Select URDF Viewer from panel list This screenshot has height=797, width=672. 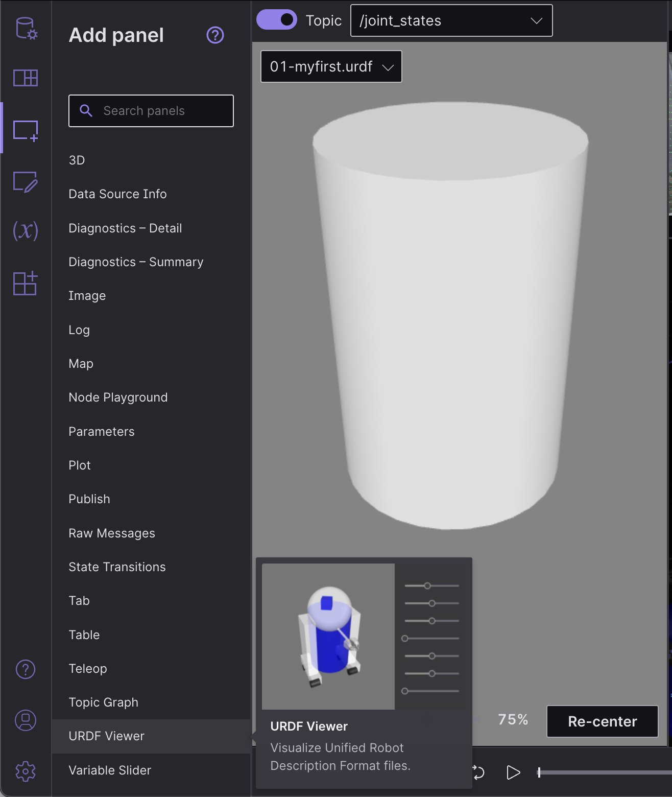point(107,736)
